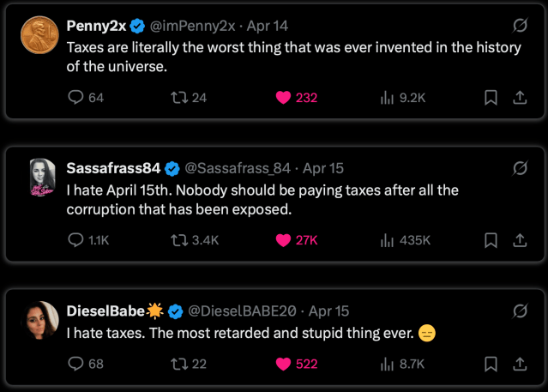The image size is (548, 392).
Task: Open the Penny2x profile name link
Action: click(x=96, y=25)
